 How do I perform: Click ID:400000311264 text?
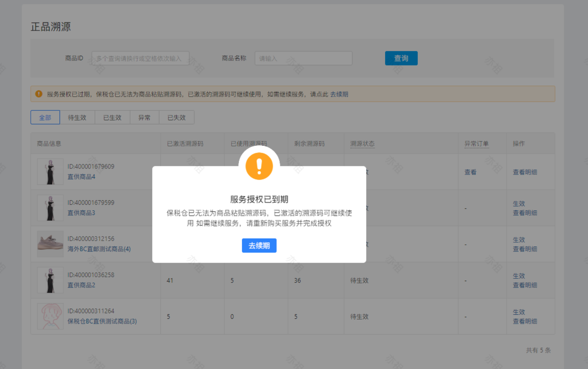(91, 311)
